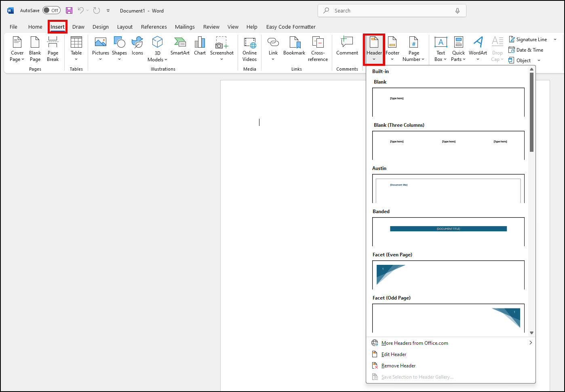Select the Pictures tool
The width and height of the screenshot is (565, 392).
[100, 48]
